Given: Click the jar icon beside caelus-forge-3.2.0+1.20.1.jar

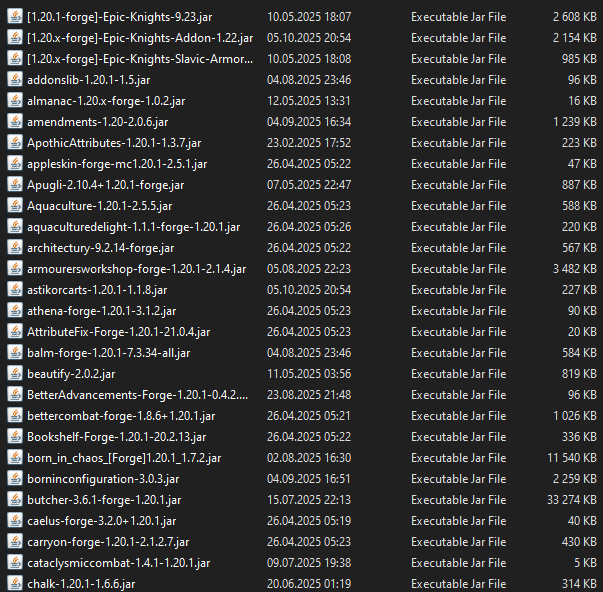Looking at the screenshot, I should coord(15,521).
